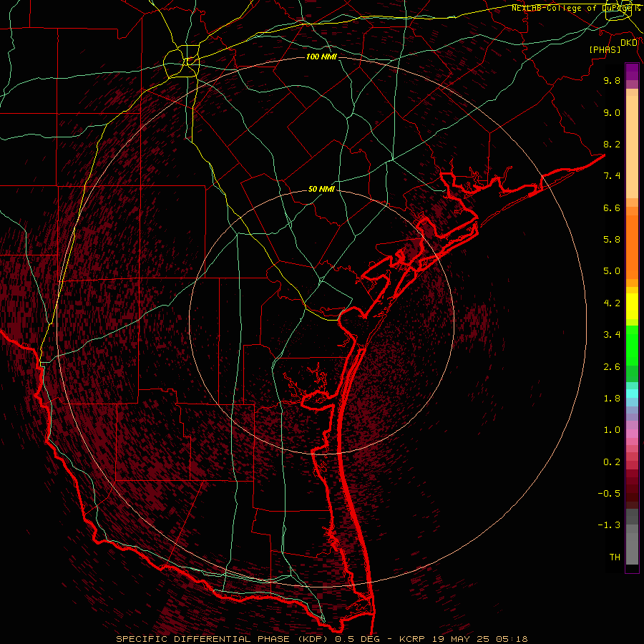Pick the gray band next to TH
644x644 pixels.
tap(632, 549)
